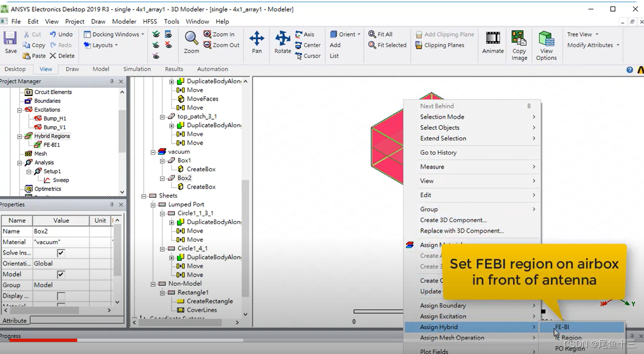Click the Copy Image tool
Screen dimensions: 644x354
coord(520,46)
